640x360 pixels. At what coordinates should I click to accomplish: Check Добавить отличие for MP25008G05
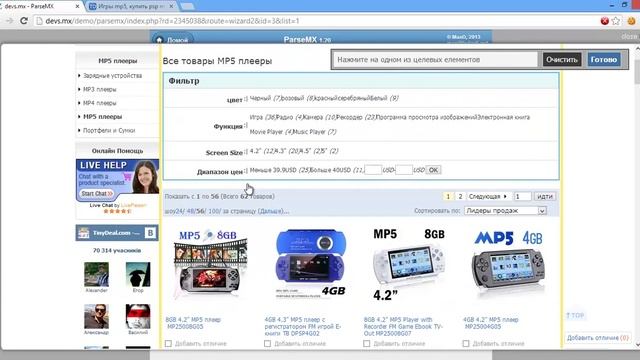(168, 344)
